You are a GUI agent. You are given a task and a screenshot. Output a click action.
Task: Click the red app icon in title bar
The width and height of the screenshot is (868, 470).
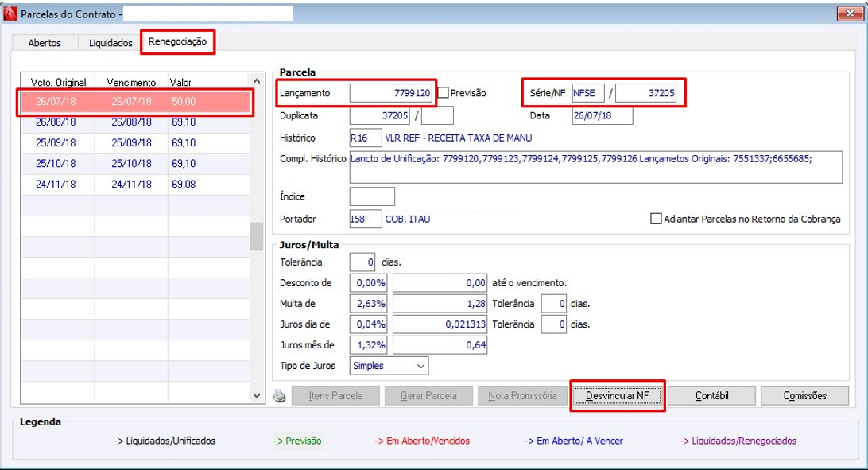click(10, 14)
